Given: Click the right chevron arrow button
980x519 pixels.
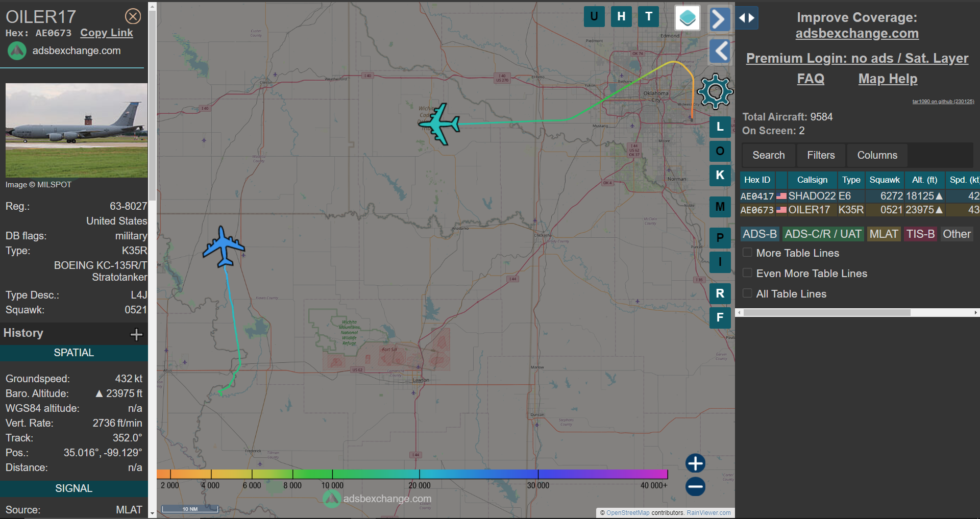Looking at the screenshot, I should [719, 19].
